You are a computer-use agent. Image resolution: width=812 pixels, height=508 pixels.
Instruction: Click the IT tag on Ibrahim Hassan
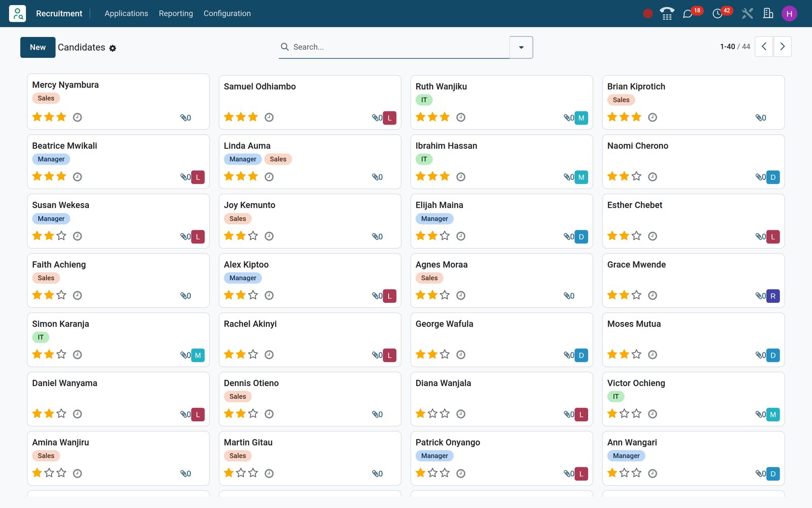(x=424, y=159)
